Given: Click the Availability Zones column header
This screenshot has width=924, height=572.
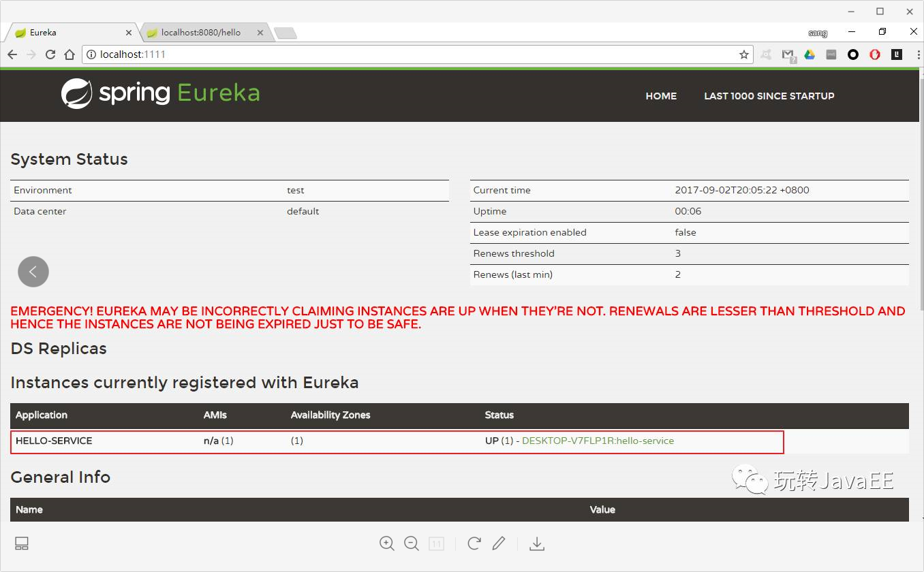Looking at the screenshot, I should [x=330, y=415].
